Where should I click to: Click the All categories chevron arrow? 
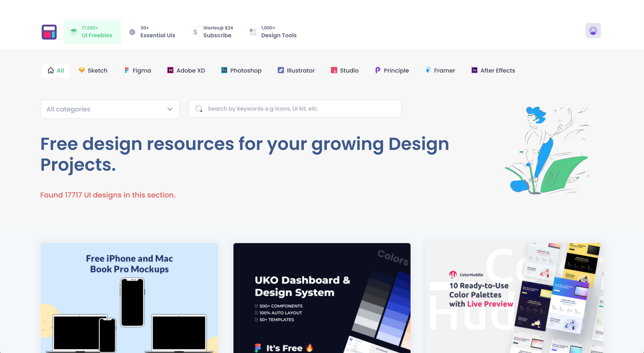(x=170, y=109)
